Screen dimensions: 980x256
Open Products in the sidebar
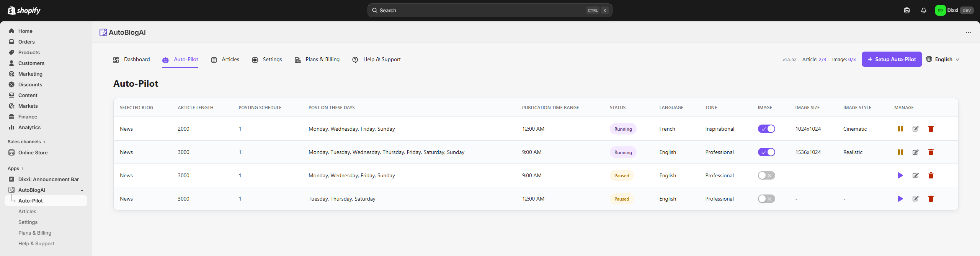(46, 52)
